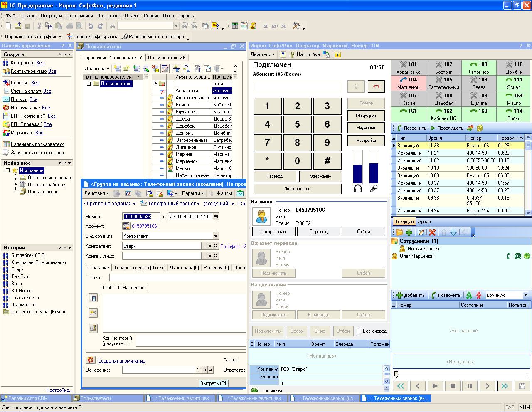Switch to the Архив tab

[424, 222]
